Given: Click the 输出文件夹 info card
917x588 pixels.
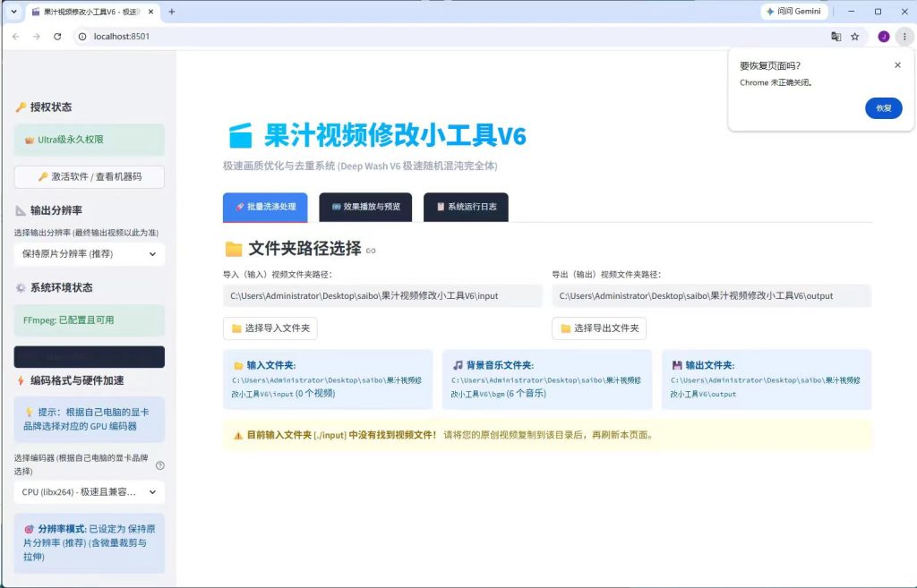Looking at the screenshot, I should [x=767, y=379].
